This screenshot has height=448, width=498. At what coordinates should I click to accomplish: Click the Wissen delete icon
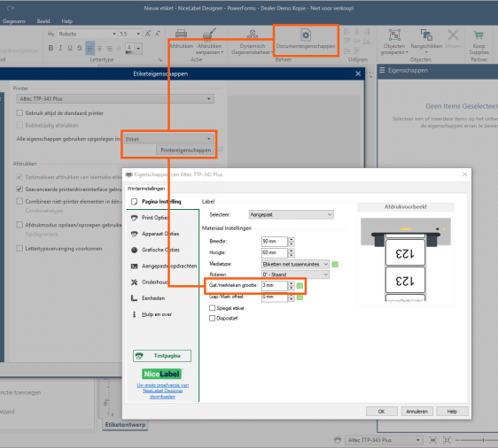click(453, 35)
